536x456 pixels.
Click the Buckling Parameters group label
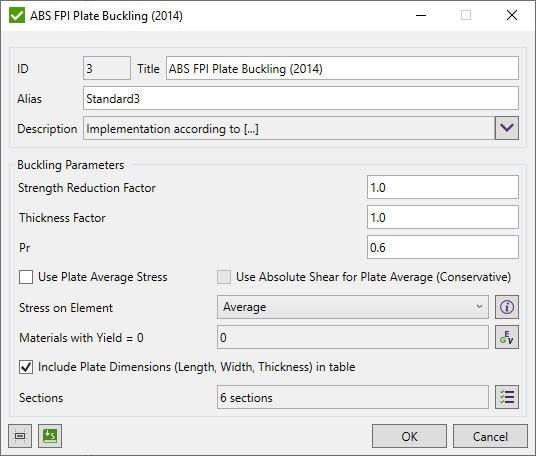(x=71, y=165)
